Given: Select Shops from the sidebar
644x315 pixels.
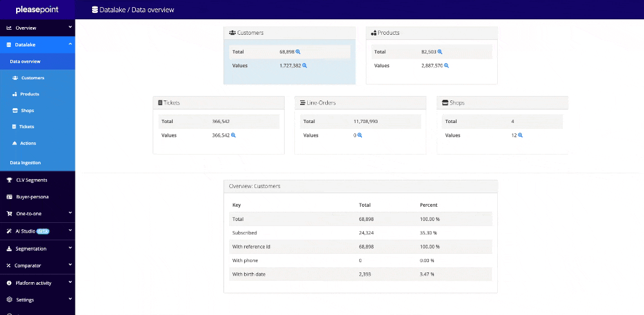Looking at the screenshot, I should point(27,111).
